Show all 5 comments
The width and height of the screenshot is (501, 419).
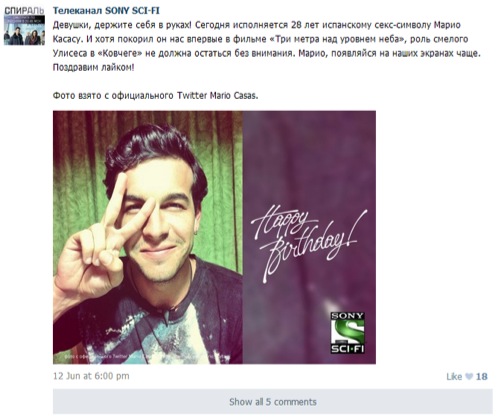[x=273, y=402]
